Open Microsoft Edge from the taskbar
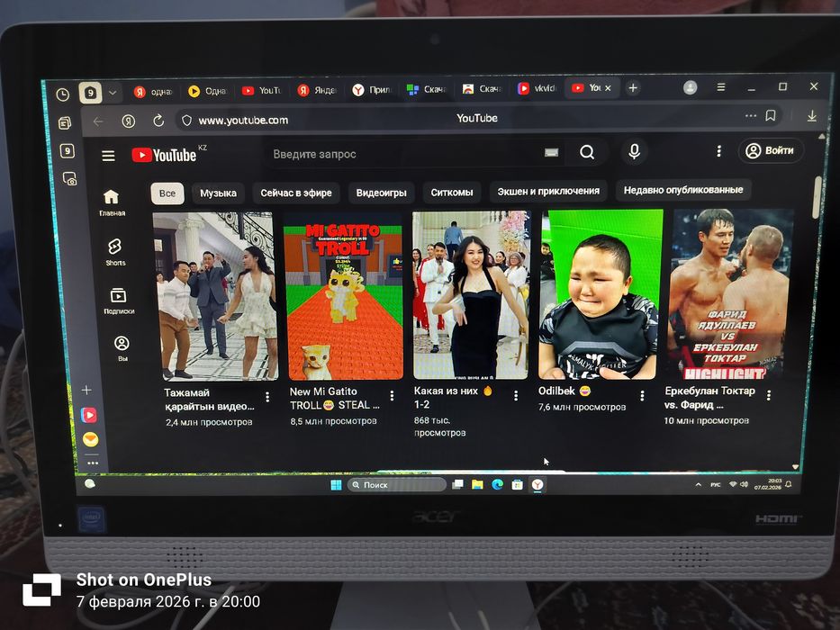The height and width of the screenshot is (630, 840). pyautogui.click(x=497, y=485)
